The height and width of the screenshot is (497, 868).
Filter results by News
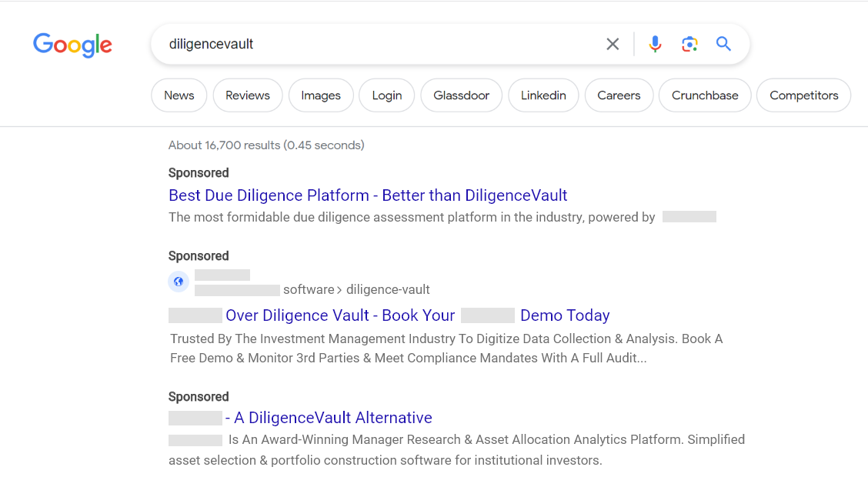pos(179,95)
